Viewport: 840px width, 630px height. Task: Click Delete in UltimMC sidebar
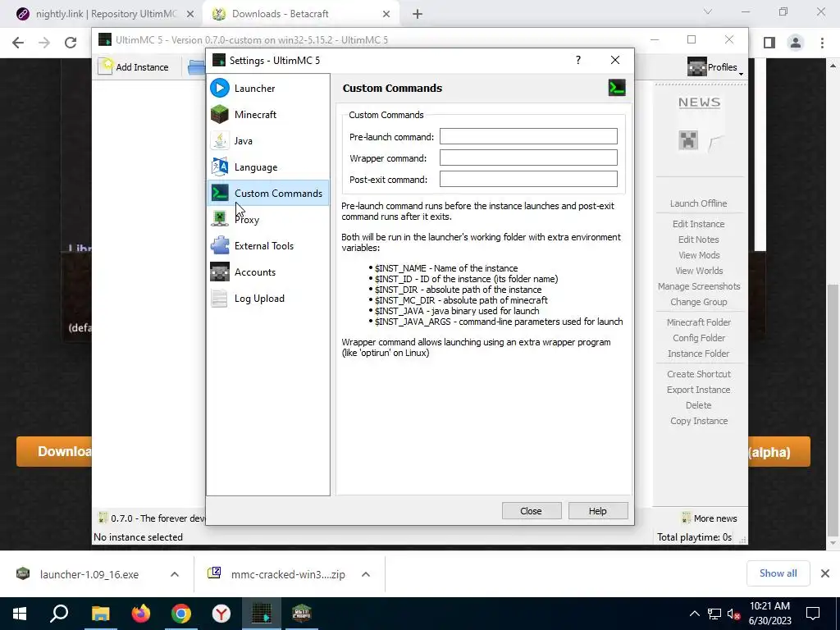point(699,405)
